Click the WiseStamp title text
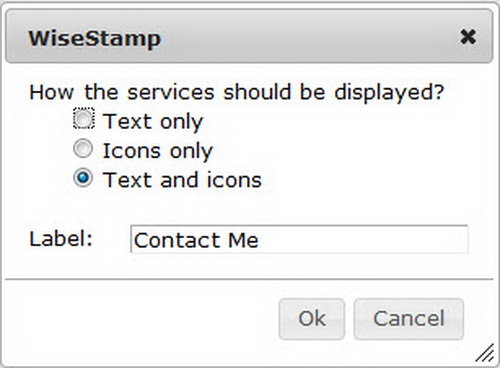Screen dimensions: 500x368 tap(95, 39)
